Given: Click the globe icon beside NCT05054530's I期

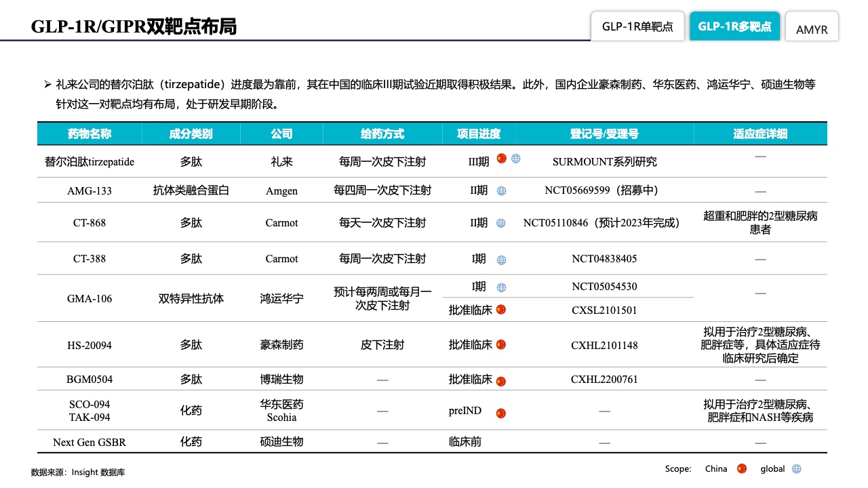Looking at the screenshot, I should (501, 287).
